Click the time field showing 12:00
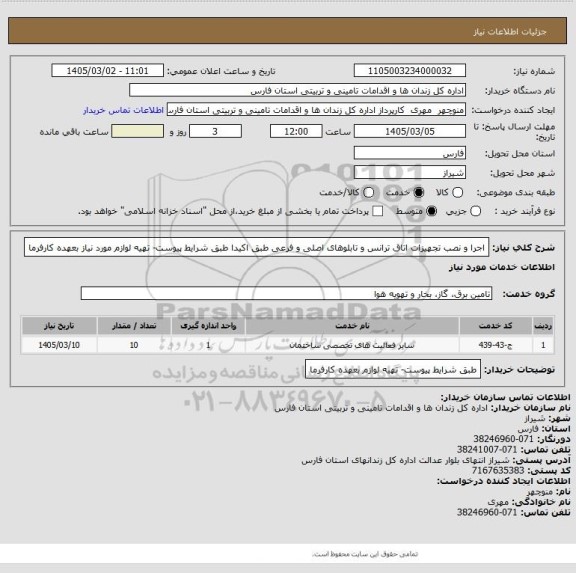576x573 pixels. coord(296,131)
